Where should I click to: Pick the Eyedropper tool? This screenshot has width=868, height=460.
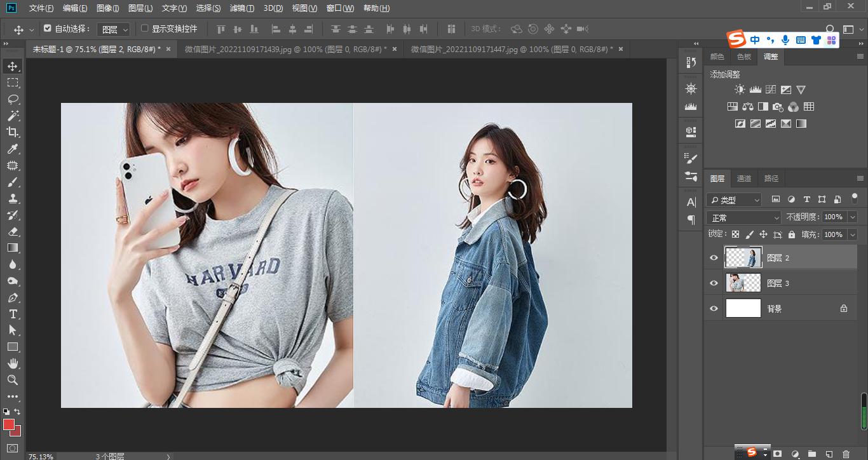point(13,149)
